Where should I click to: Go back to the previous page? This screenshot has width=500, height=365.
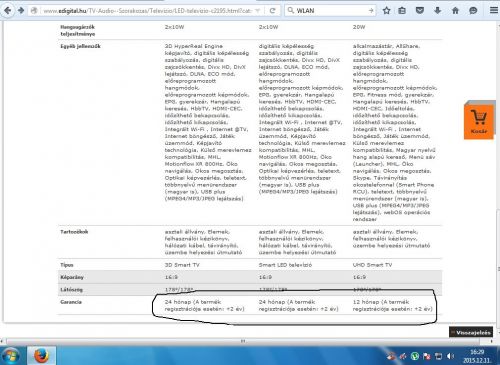coord(7,10)
